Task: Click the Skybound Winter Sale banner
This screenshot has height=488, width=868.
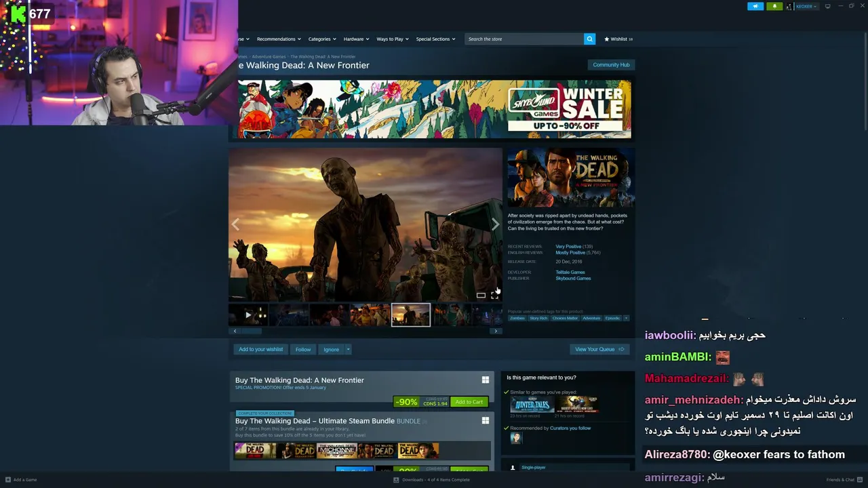Action: 434,108
